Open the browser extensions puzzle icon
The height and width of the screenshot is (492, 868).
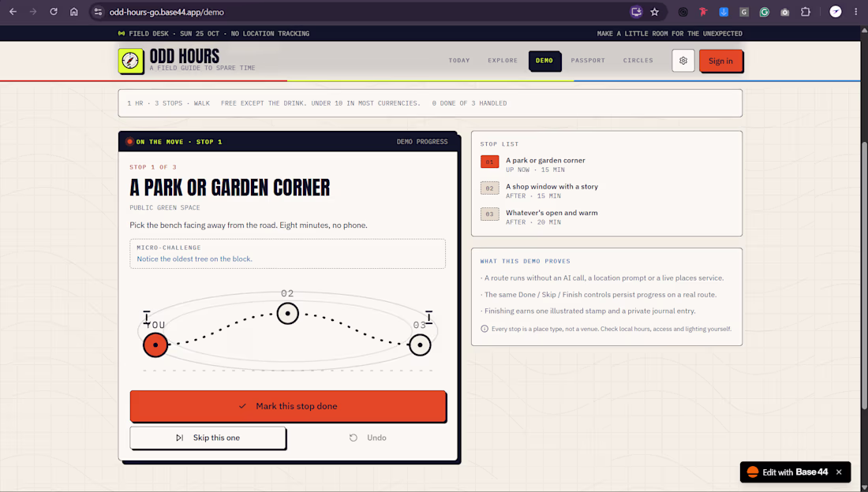[x=806, y=12]
